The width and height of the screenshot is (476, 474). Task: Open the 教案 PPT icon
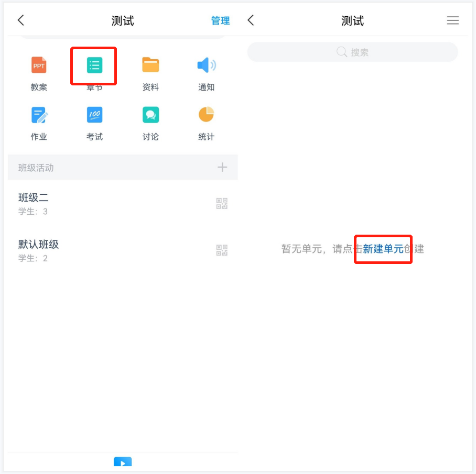(x=39, y=65)
